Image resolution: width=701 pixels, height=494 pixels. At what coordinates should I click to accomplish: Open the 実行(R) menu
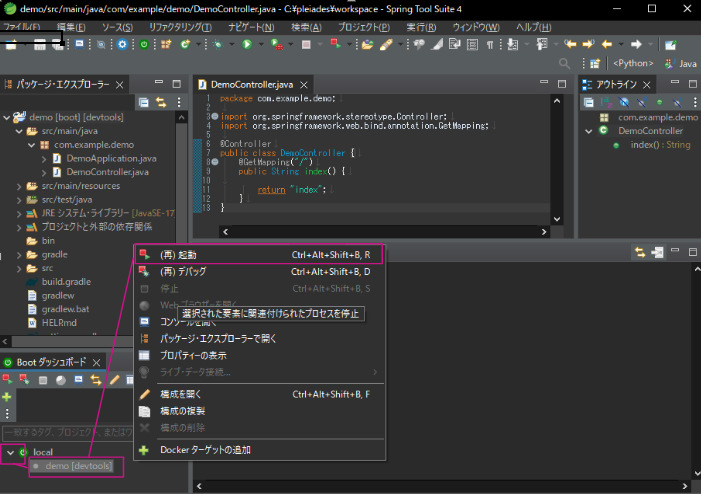(x=421, y=27)
